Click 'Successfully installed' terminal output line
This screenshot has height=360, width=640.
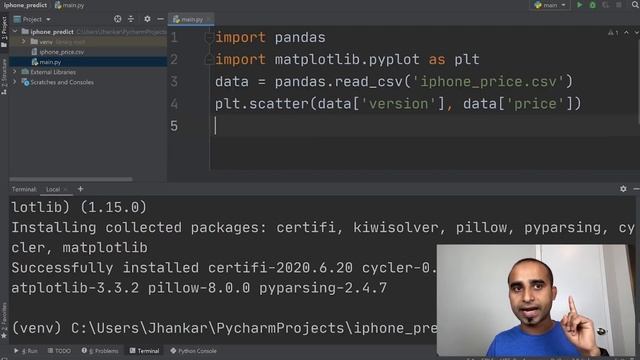(x=224, y=268)
